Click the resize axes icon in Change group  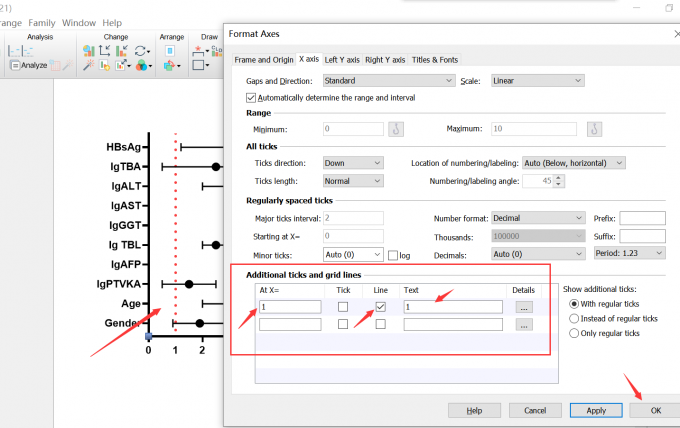[106, 49]
